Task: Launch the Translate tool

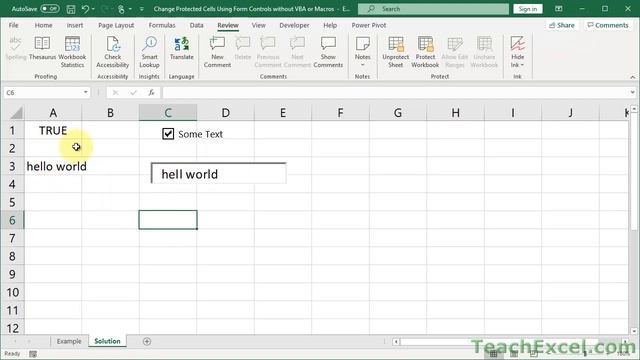Action: [182, 48]
